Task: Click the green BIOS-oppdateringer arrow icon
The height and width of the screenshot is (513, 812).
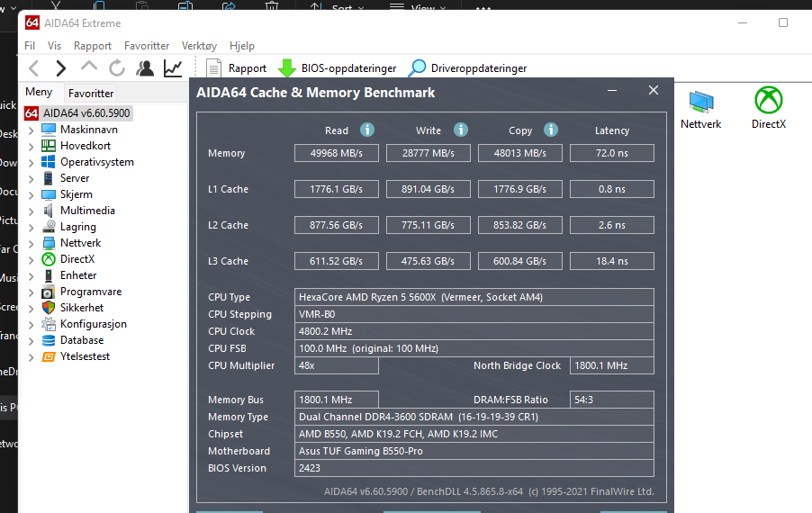Action: pyautogui.click(x=287, y=68)
